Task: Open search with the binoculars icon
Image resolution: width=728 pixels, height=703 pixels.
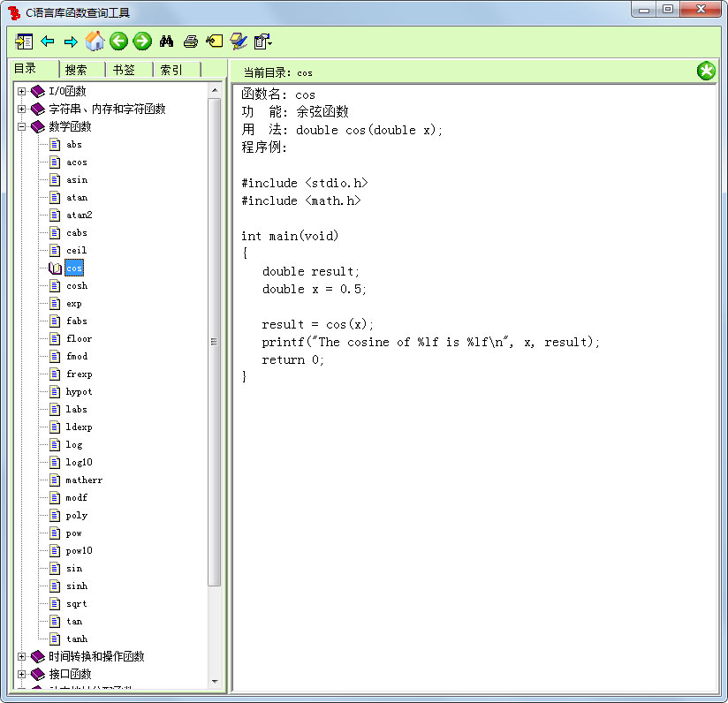Action: [x=166, y=42]
